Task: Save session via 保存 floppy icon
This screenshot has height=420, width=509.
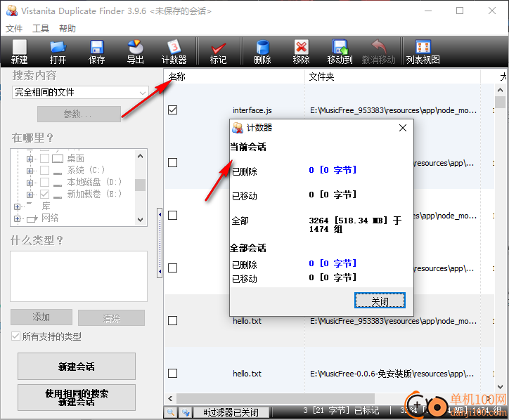Action: point(97,51)
